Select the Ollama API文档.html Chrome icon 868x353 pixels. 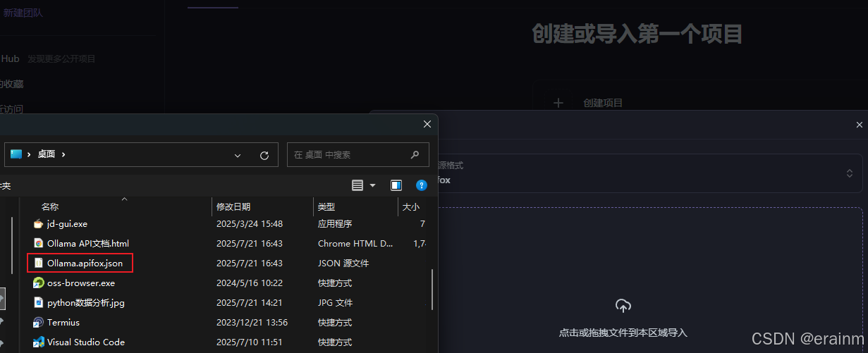[39, 243]
